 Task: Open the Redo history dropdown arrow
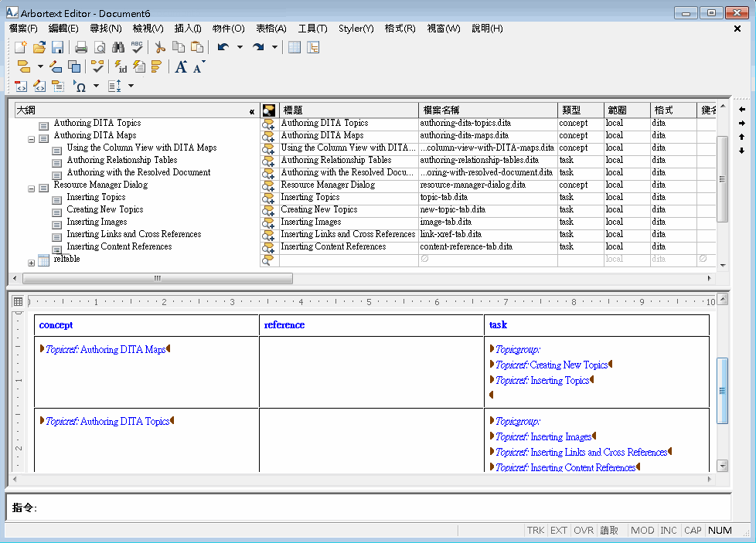click(275, 47)
